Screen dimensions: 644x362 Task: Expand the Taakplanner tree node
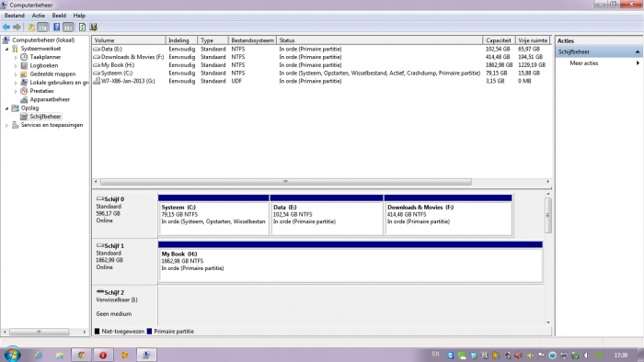tap(16, 57)
